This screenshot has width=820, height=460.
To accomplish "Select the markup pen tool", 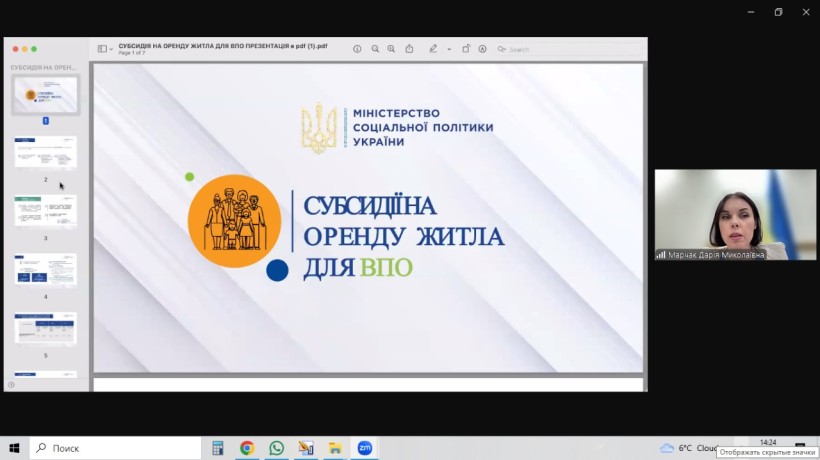I will coord(433,49).
